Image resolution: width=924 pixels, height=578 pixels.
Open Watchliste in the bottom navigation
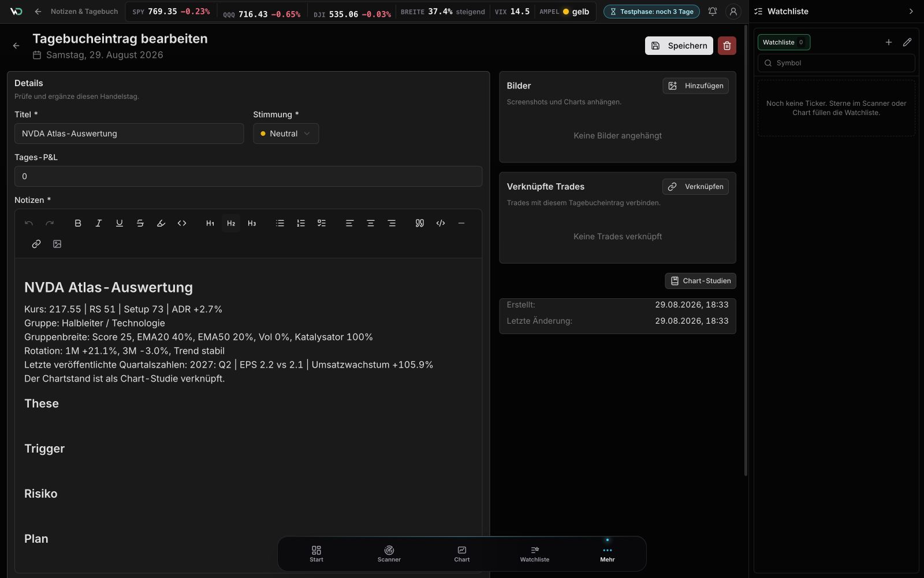pyautogui.click(x=535, y=554)
